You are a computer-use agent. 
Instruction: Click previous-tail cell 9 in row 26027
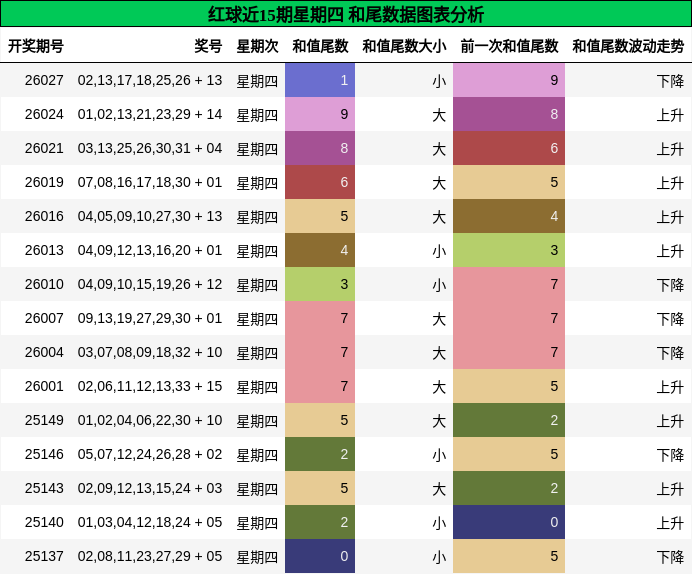click(x=509, y=80)
